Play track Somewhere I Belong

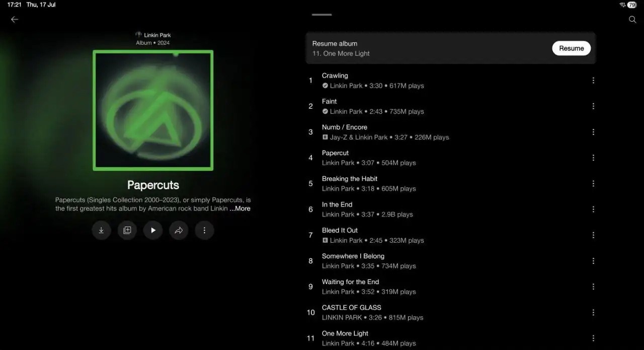coord(450,261)
